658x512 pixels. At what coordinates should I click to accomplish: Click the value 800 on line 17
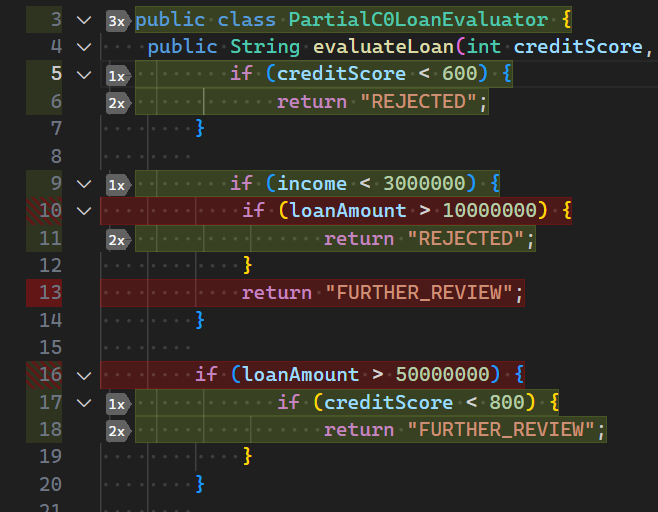(x=507, y=402)
